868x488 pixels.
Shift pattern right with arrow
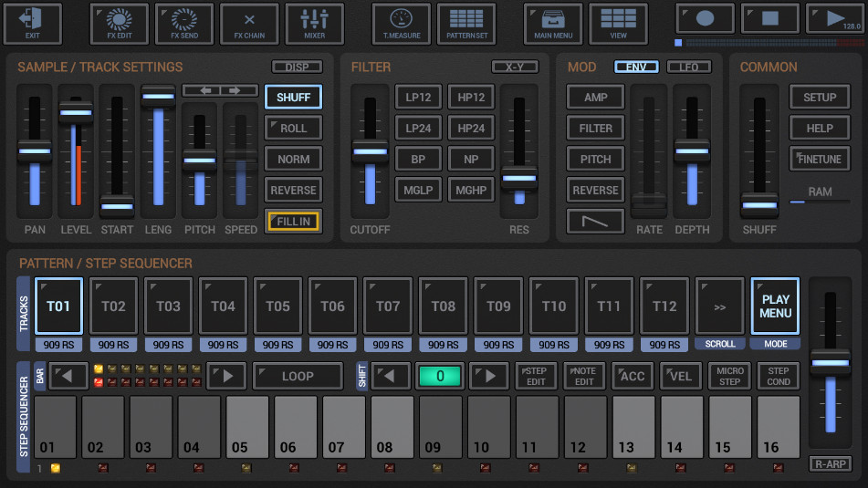[x=489, y=376]
